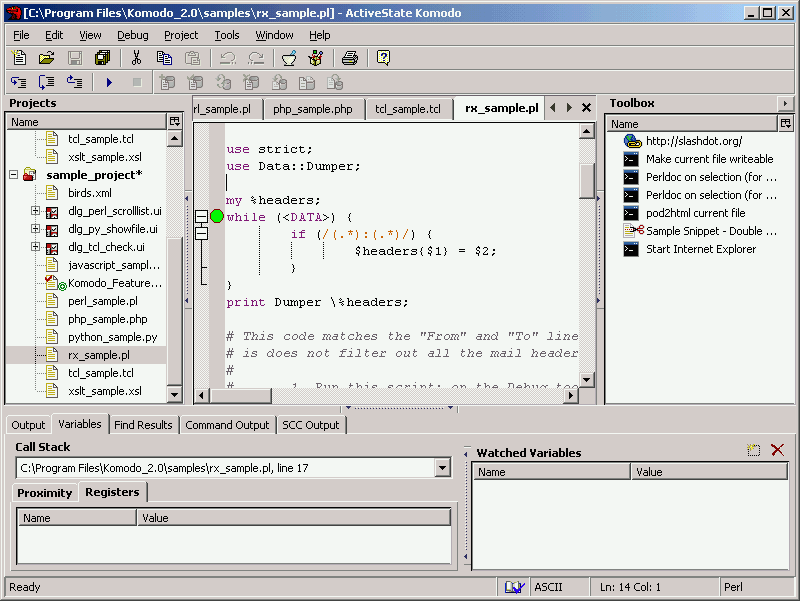Click the Undo arrow in the toolbar
The height and width of the screenshot is (601, 800).
point(228,58)
